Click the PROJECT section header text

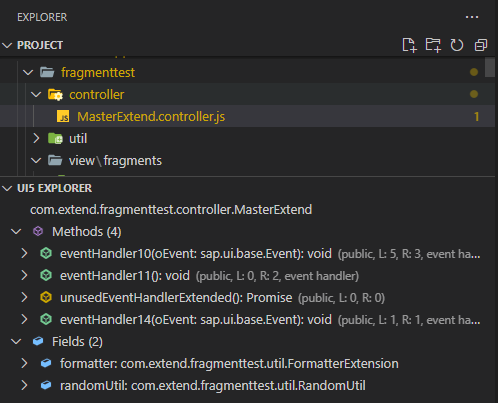tap(40, 45)
